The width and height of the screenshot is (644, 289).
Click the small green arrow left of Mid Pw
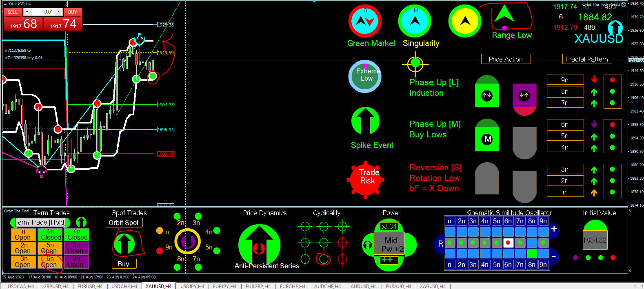368,245
